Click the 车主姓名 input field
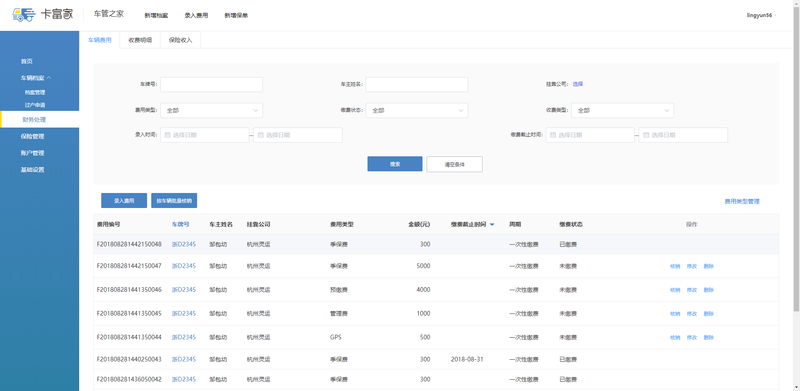This screenshot has height=391, width=800. pyautogui.click(x=417, y=84)
